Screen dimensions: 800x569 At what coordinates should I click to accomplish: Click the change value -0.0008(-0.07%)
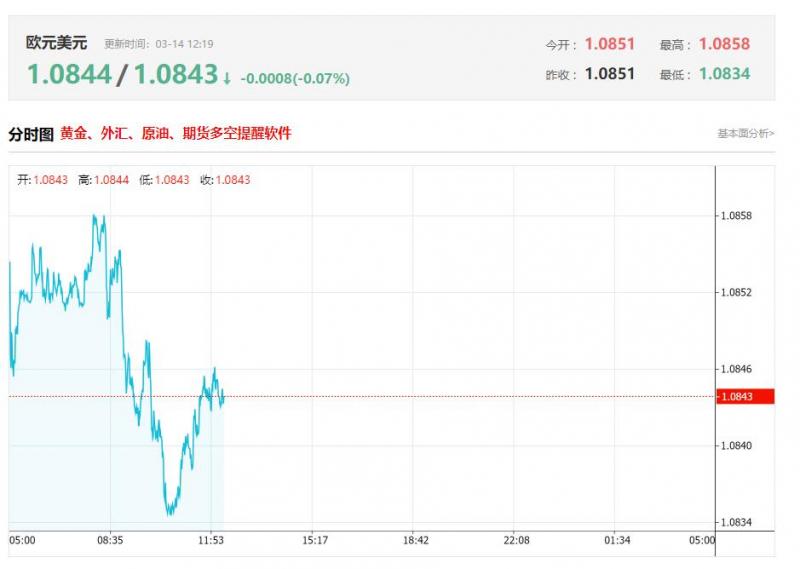coord(295,79)
